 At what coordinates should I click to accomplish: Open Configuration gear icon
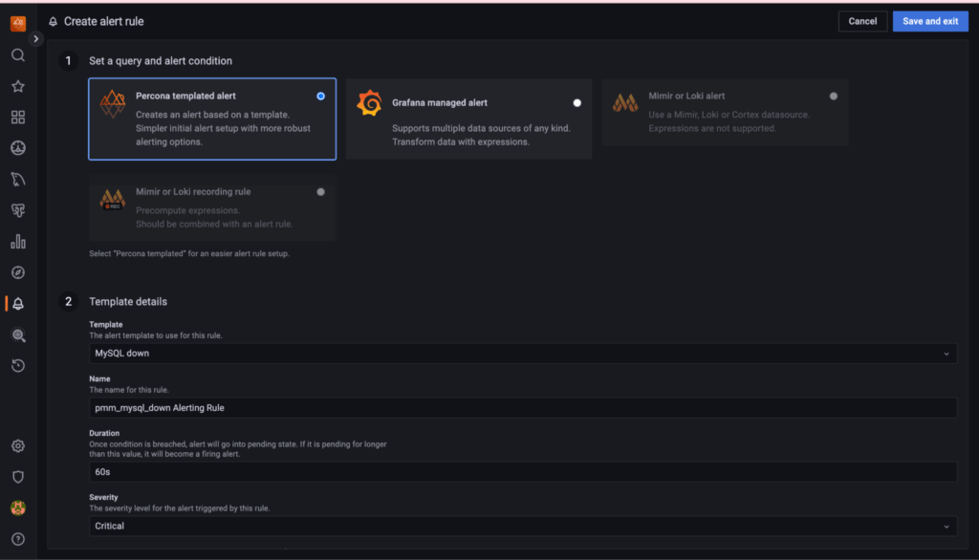coord(18,446)
